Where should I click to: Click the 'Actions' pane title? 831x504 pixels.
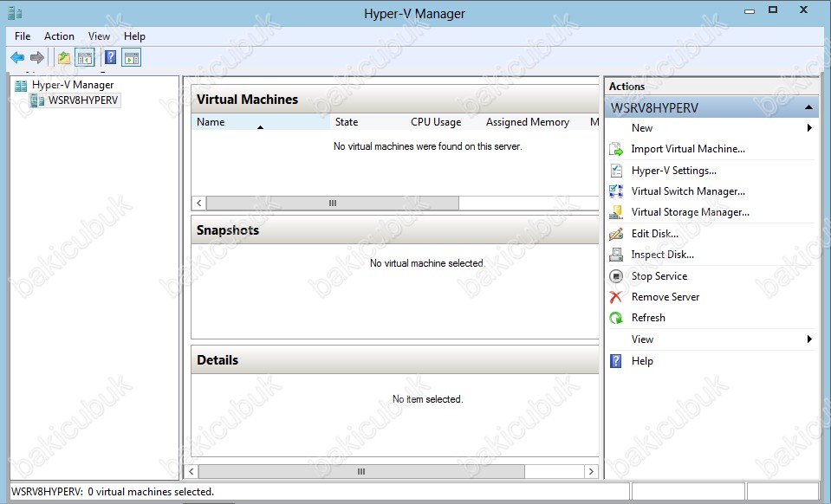[626, 87]
